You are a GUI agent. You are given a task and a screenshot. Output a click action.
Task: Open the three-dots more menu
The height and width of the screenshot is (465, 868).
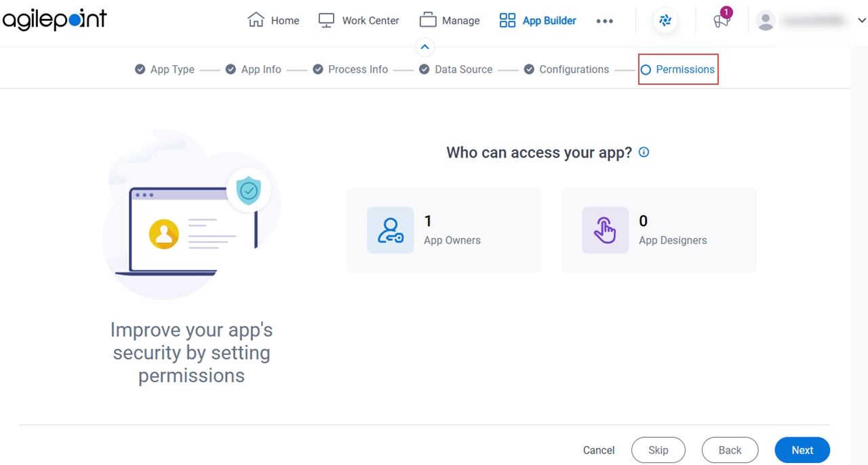[604, 21]
